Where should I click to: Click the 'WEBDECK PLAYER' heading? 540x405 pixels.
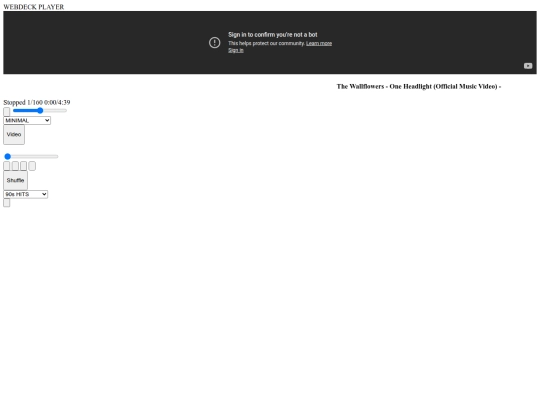click(34, 7)
